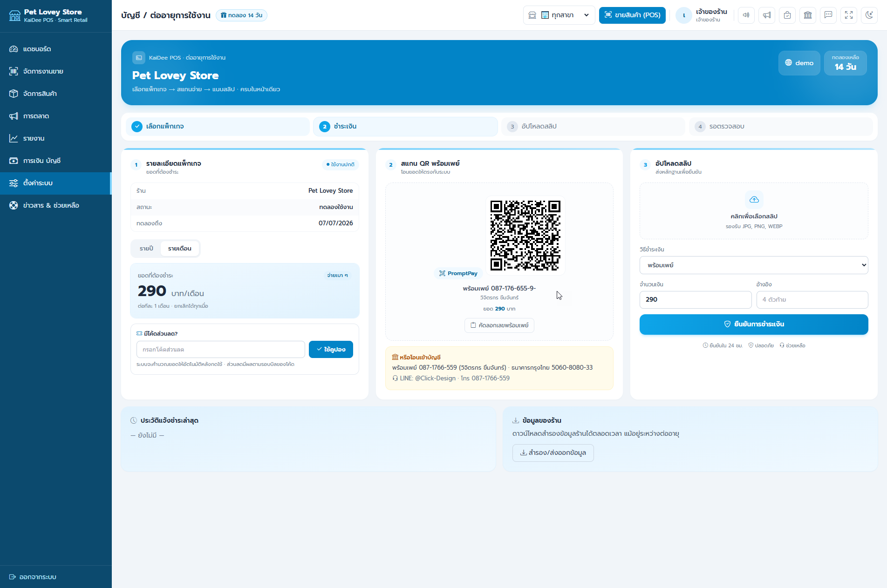Open ข่าวสาร & ช่วยเหลือ in sidebar
Image resolution: width=887 pixels, height=588 pixels.
55,205
